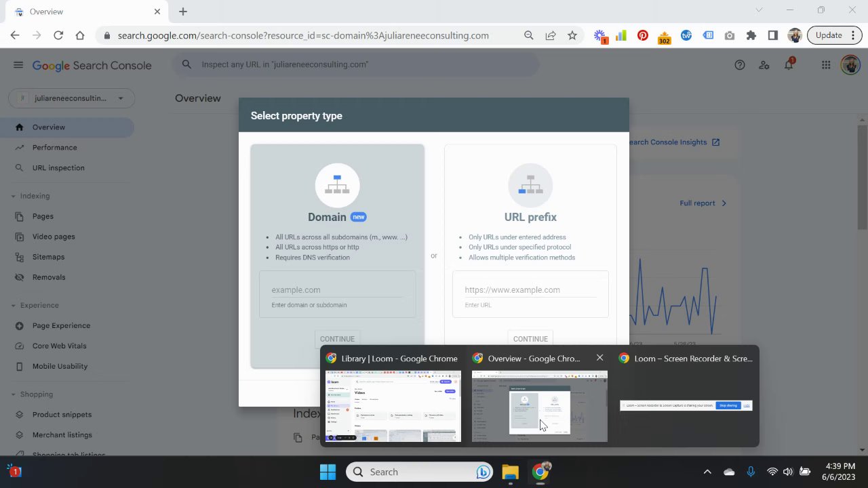This screenshot has width=868, height=488.
Task: Click the domain input field
Action: tap(337, 290)
